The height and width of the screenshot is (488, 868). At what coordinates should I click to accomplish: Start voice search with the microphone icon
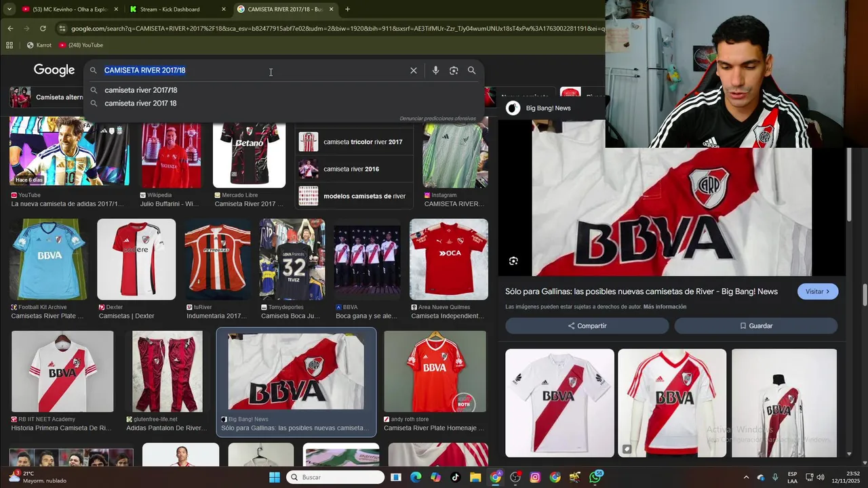coord(435,70)
